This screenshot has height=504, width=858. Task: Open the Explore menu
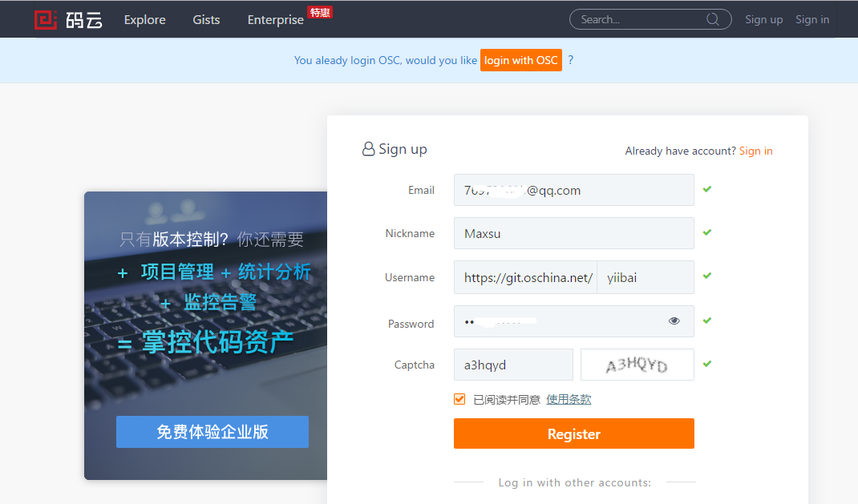[x=145, y=20]
